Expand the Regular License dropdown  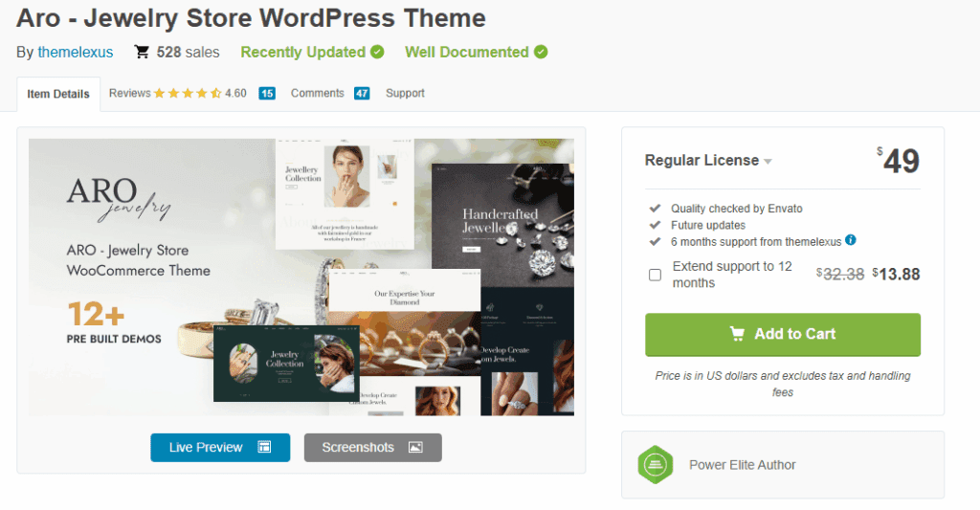[708, 161]
